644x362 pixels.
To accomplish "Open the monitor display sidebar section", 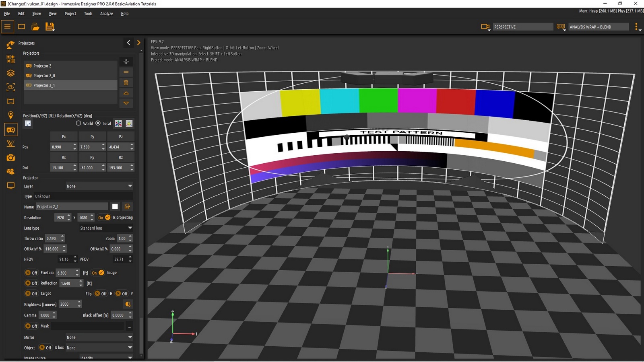I will 10,186.
